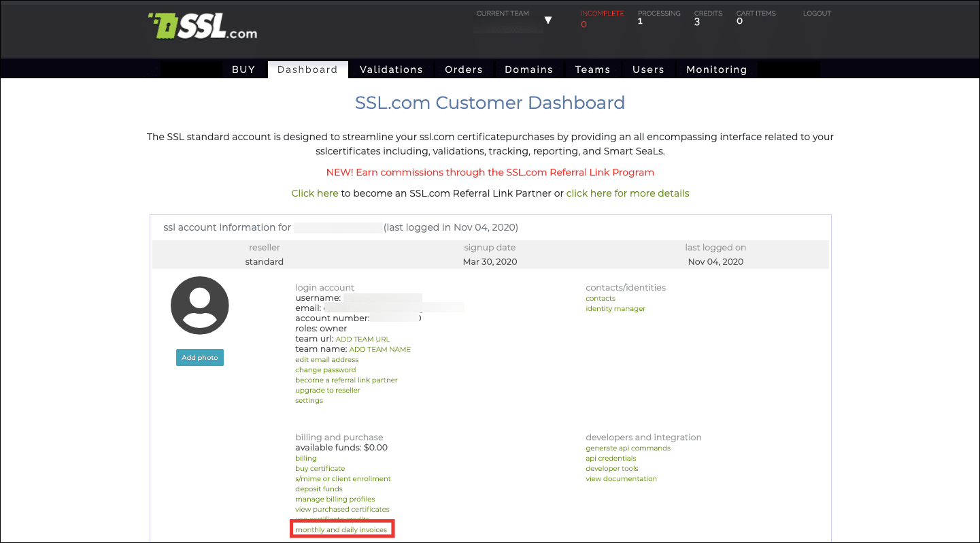Open the Validations tab
Viewport: 980px width, 543px height.
pos(391,69)
